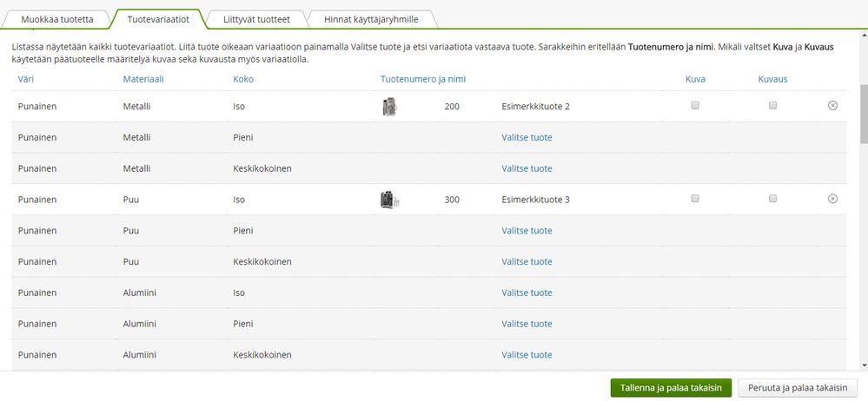Open the Hinnat käyttäjäryhmille tab
Screen dimensions: 868x401
[x=371, y=18]
